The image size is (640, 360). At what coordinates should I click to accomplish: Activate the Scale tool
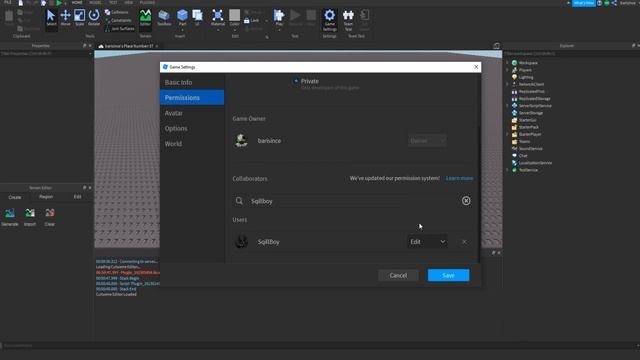80,18
